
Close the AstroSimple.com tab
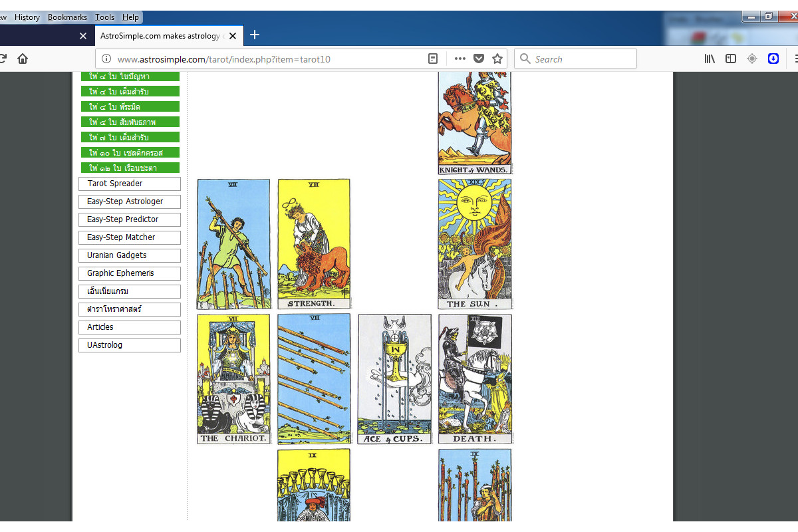233,35
